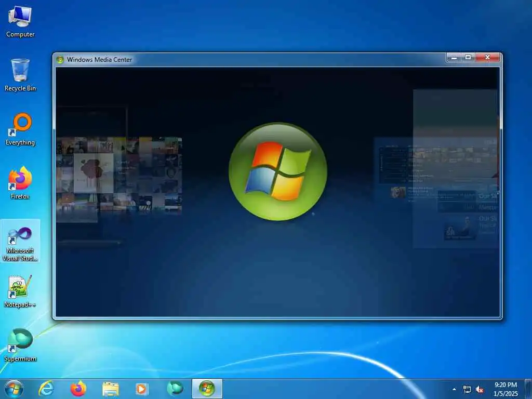
Task: Open Firefox from the taskbar
Action: 78,389
